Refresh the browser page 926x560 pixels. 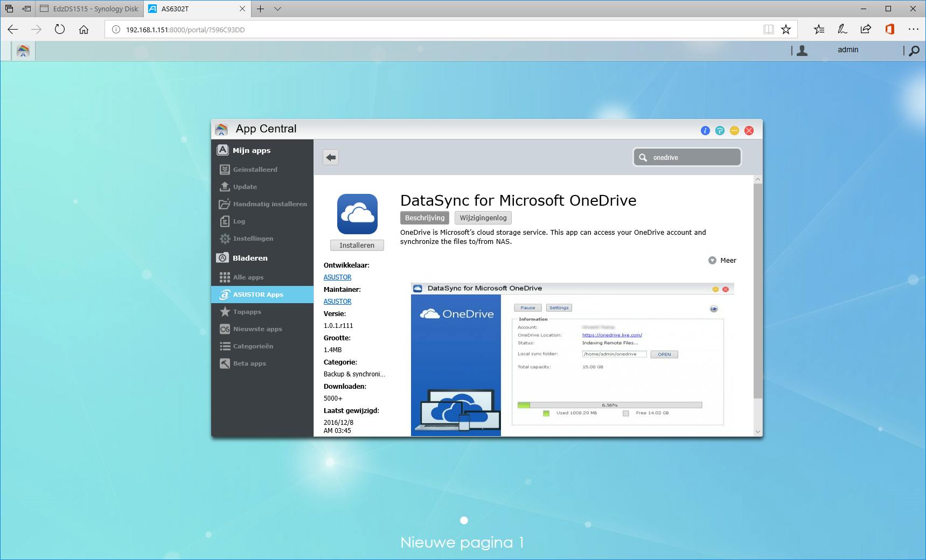click(60, 30)
